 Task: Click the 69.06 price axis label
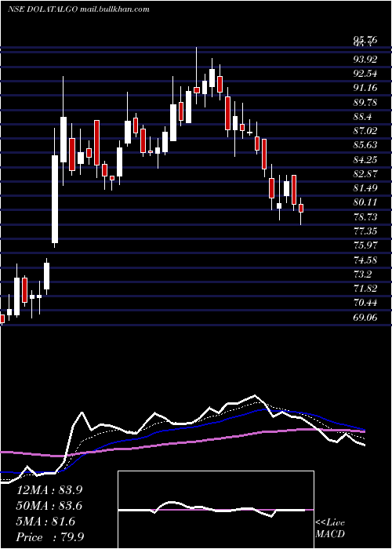pos(365,317)
